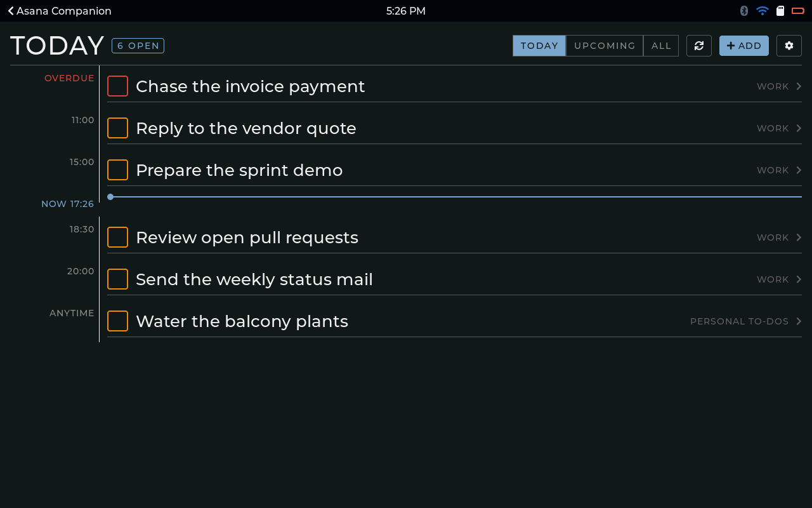Click the Work label on Chase the invoice payment

[x=773, y=86]
